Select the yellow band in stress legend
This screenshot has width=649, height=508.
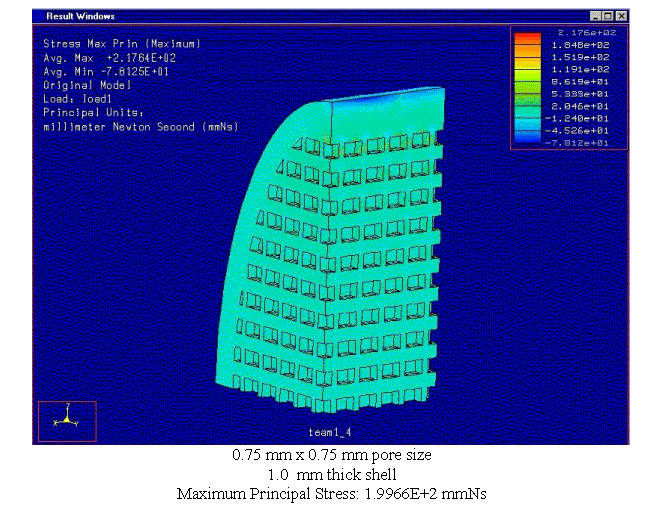pyautogui.click(x=528, y=65)
